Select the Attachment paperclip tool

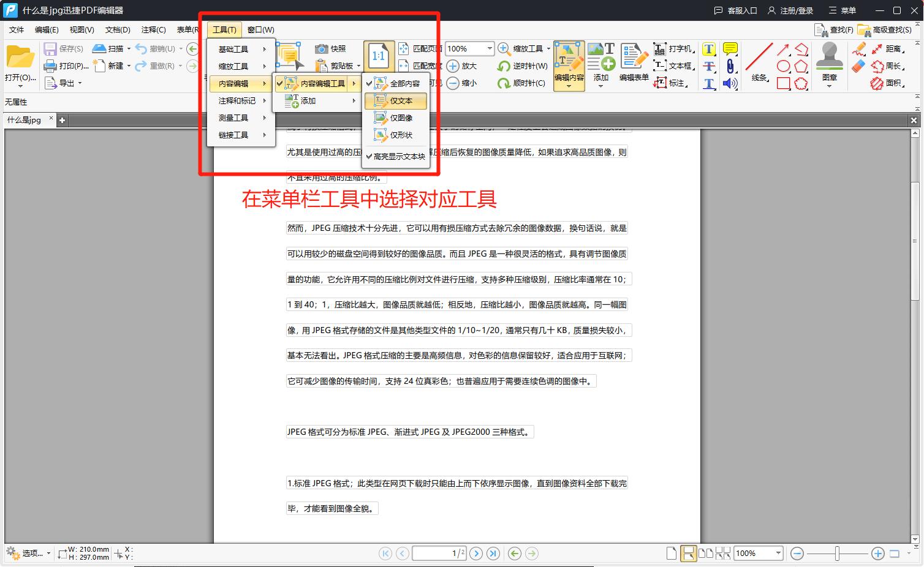point(730,66)
